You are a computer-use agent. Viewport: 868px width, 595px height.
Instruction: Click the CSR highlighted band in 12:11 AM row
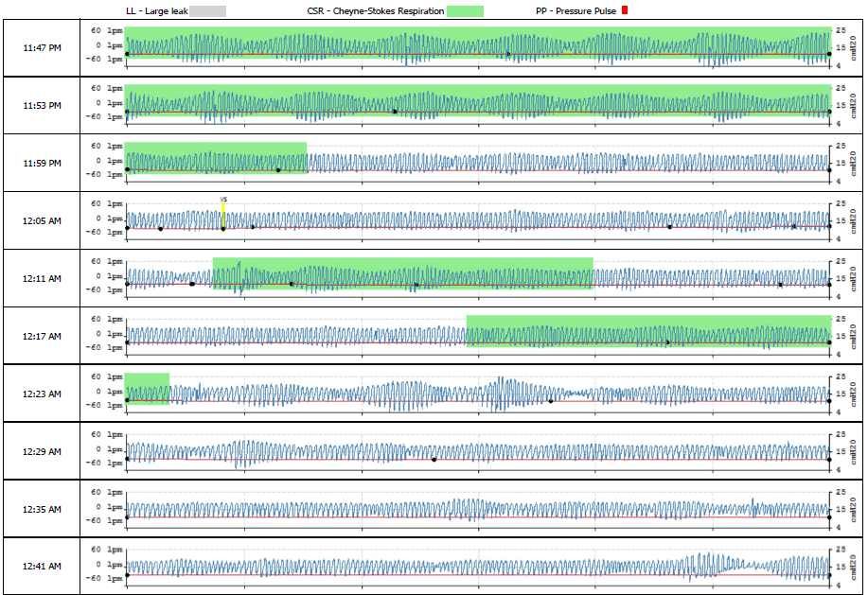point(402,272)
